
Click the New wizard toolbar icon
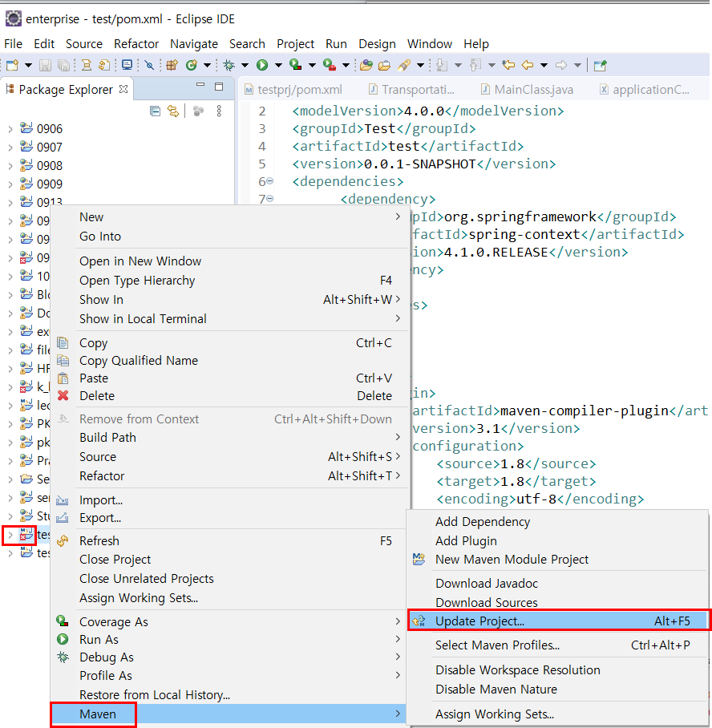[x=13, y=66]
